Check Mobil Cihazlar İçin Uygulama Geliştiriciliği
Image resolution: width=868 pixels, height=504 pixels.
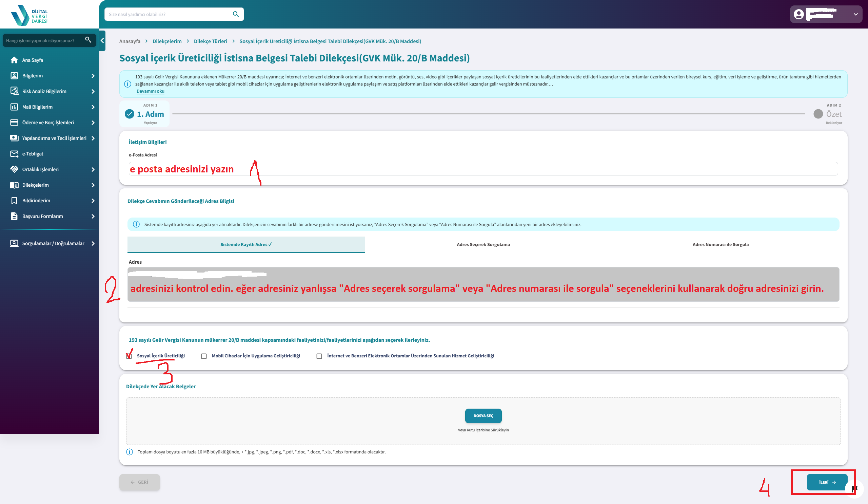point(204,356)
